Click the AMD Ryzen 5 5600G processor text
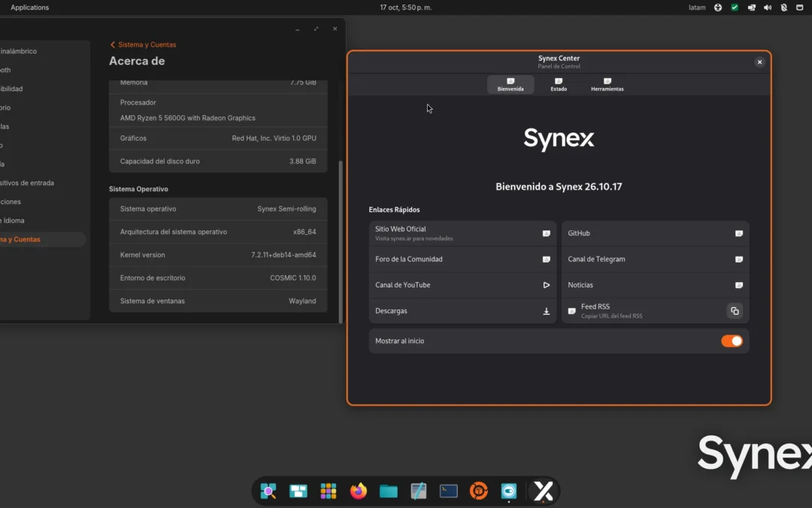The image size is (812, 508). (187, 118)
